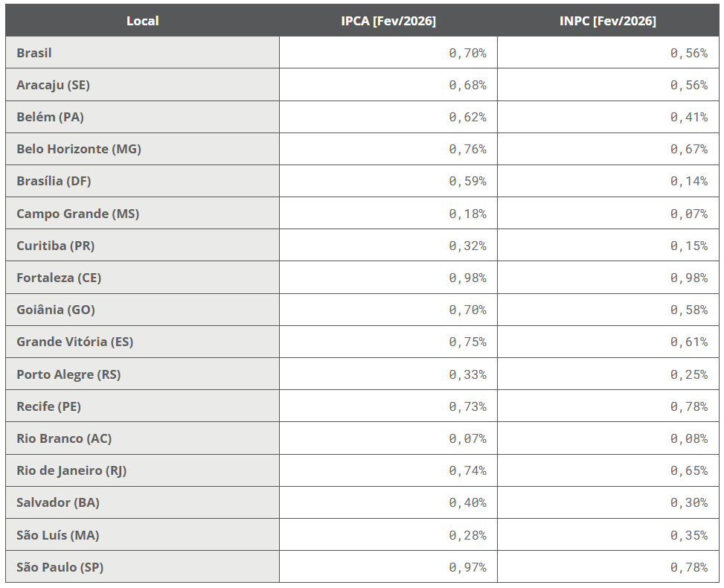This screenshot has height=588, width=724.
Task: Select Rio Branco (AC) INPC value 0,08%
Action: point(688,438)
